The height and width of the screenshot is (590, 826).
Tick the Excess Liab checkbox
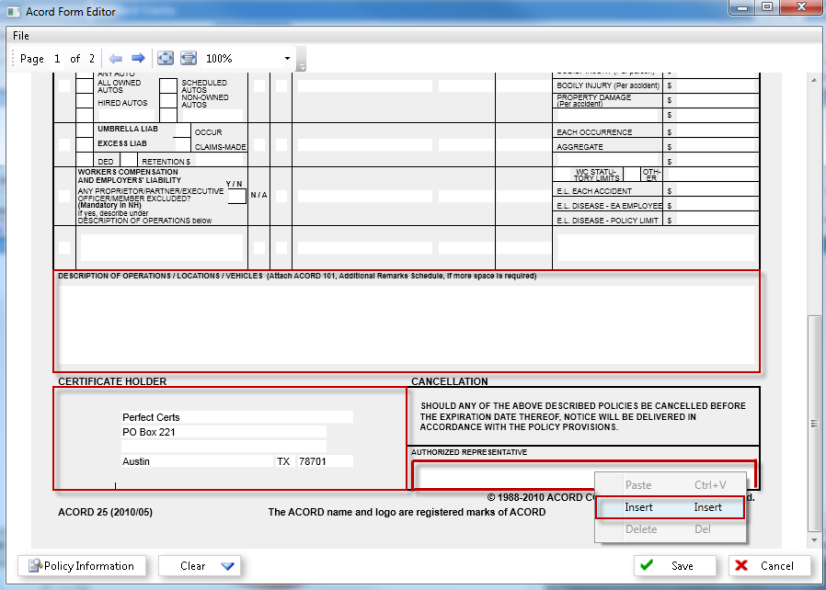pos(86,144)
